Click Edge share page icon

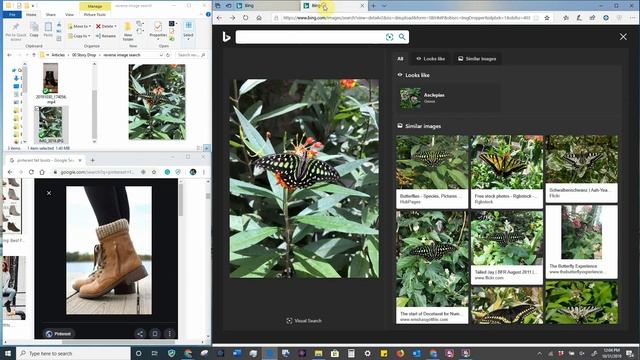592,18
